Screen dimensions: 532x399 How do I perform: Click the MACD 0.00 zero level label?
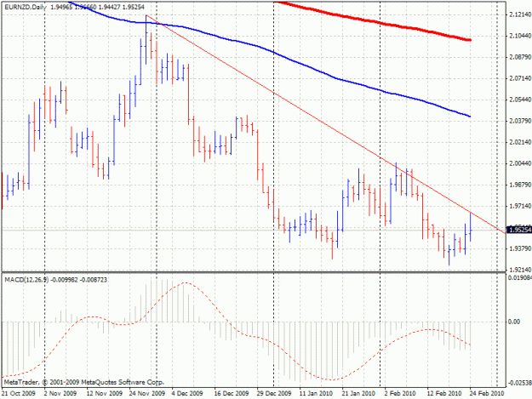pos(514,322)
